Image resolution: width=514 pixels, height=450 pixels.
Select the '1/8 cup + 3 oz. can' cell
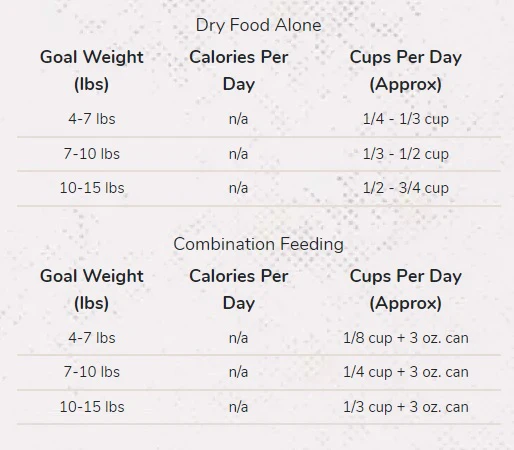coord(406,338)
